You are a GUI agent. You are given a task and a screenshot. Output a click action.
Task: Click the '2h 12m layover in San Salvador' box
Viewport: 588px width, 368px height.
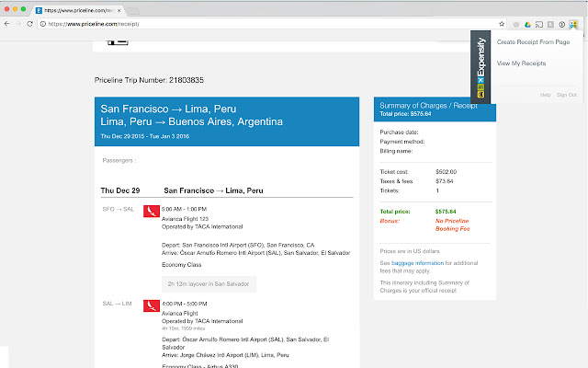[209, 284]
